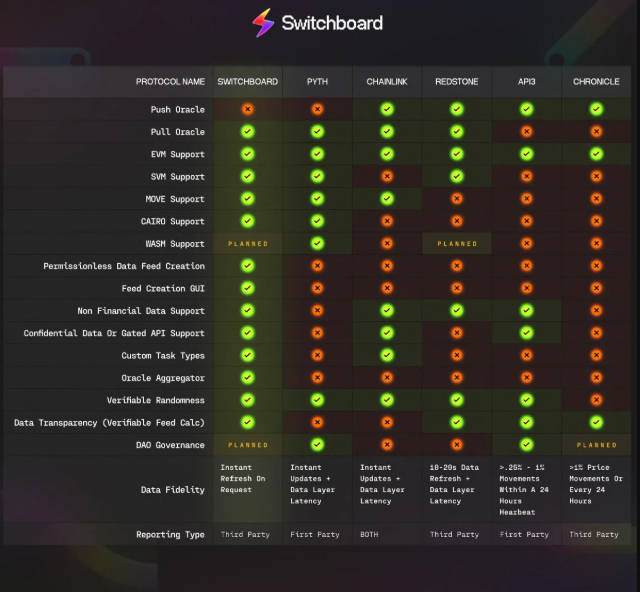The width and height of the screenshot is (640, 592).
Task: Click the orange X for Chainlink SVM Support
Action: coord(387,176)
